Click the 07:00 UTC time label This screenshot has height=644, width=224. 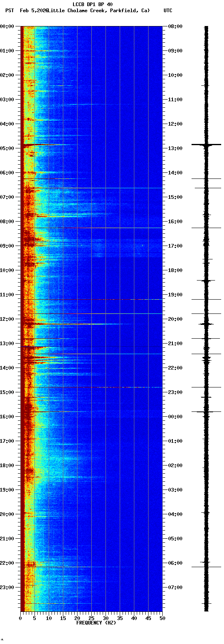click(x=175, y=587)
